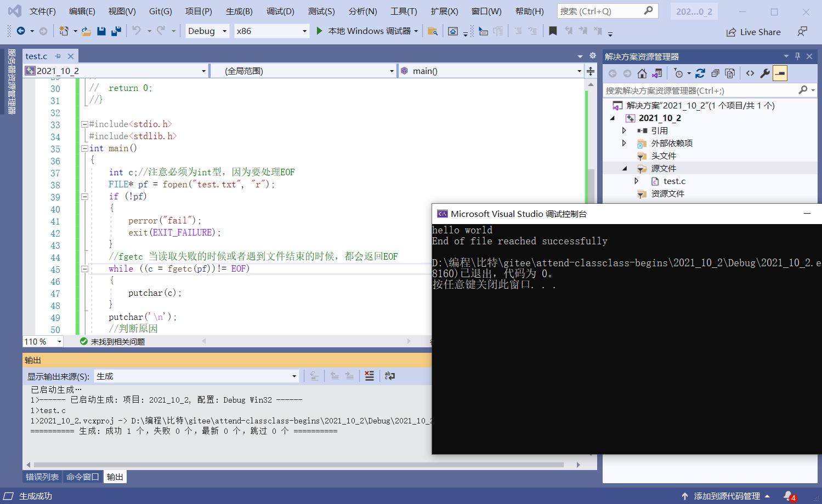822x504 pixels.
Task: Click the Solution Explorer search field
Action: tap(700, 90)
